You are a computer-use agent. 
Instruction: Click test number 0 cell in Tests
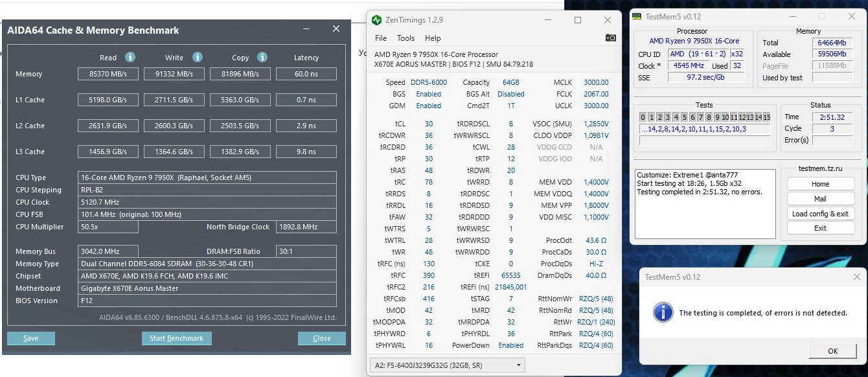coord(643,117)
